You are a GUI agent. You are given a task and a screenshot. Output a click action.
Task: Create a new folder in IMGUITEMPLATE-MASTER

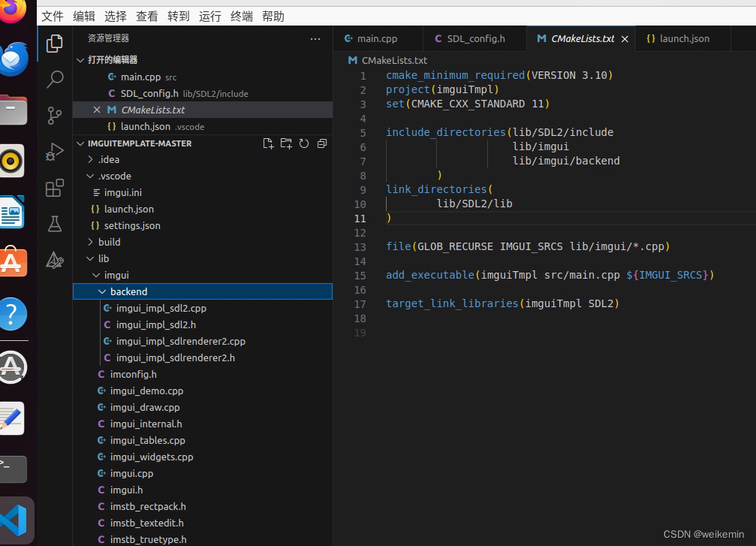286,143
